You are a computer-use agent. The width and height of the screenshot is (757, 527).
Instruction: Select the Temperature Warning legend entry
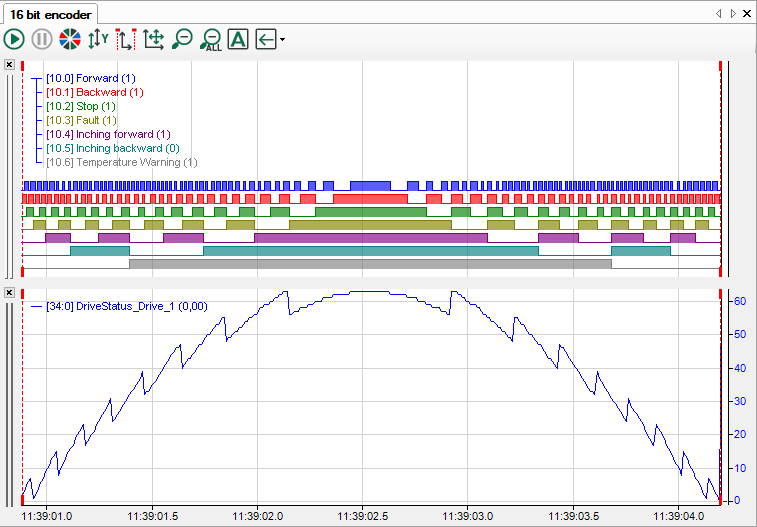coord(122,162)
